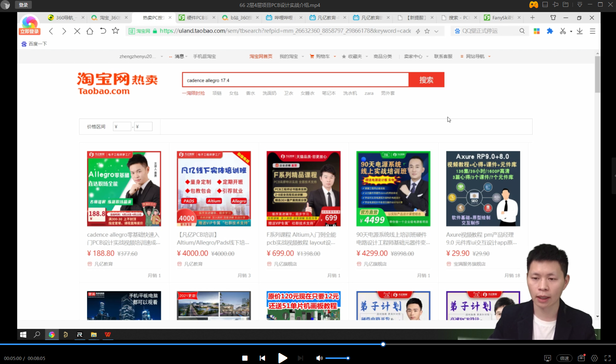Click the Taobao search text field
Image resolution: width=616 pixels, height=364 pixels.
[295, 80]
